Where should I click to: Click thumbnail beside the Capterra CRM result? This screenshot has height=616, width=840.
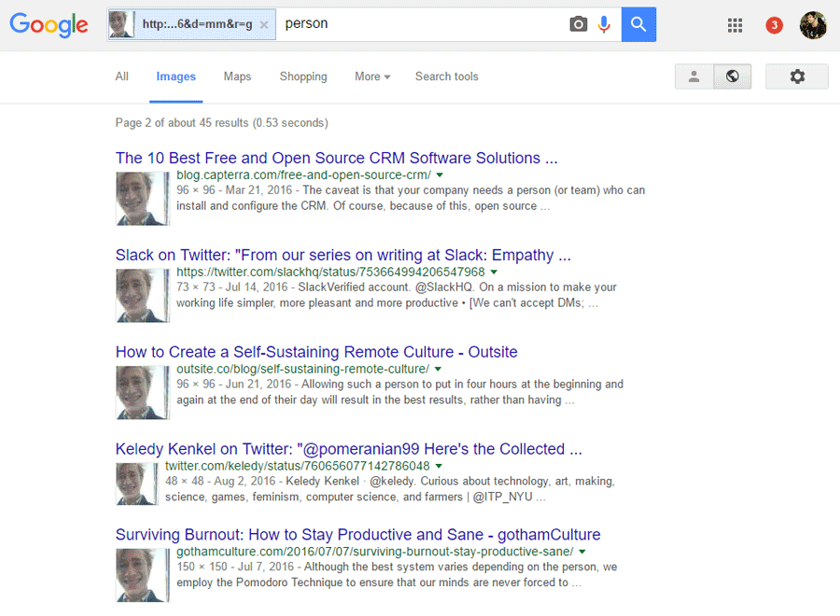tap(143, 198)
